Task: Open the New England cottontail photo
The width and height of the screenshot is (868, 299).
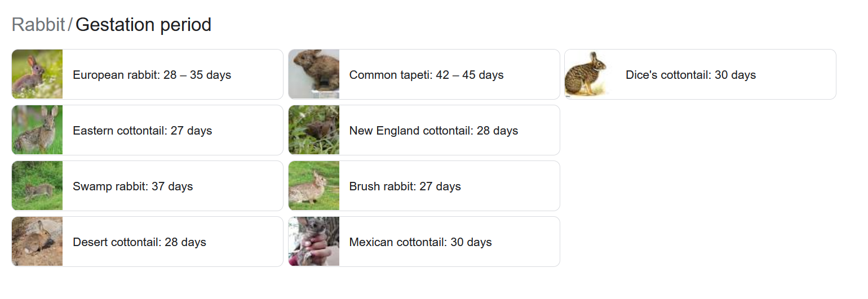Action: 314,130
